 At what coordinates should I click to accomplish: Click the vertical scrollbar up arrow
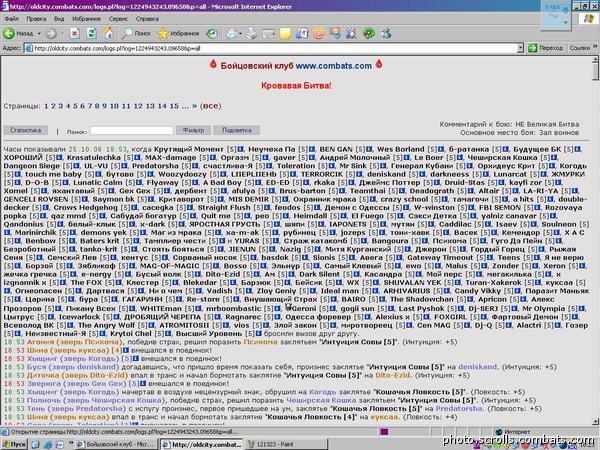[596, 60]
